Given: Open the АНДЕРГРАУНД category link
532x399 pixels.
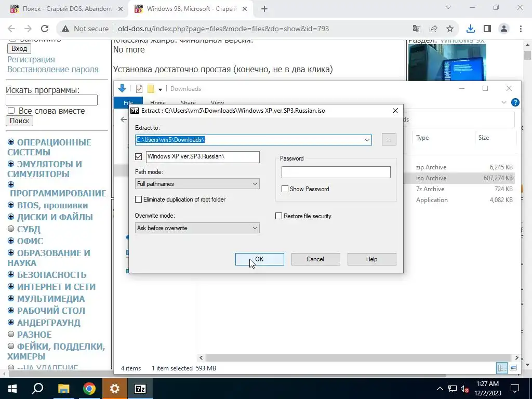Looking at the screenshot, I should (49, 323).
